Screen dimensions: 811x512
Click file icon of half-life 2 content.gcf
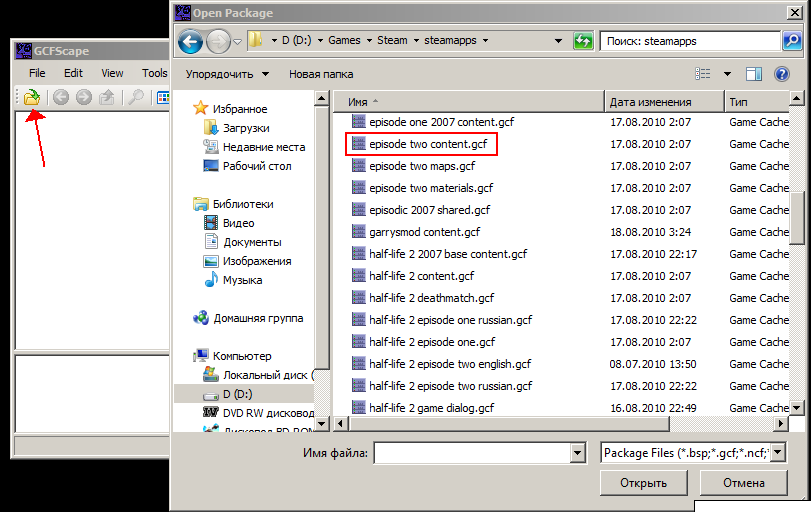tap(358, 275)
